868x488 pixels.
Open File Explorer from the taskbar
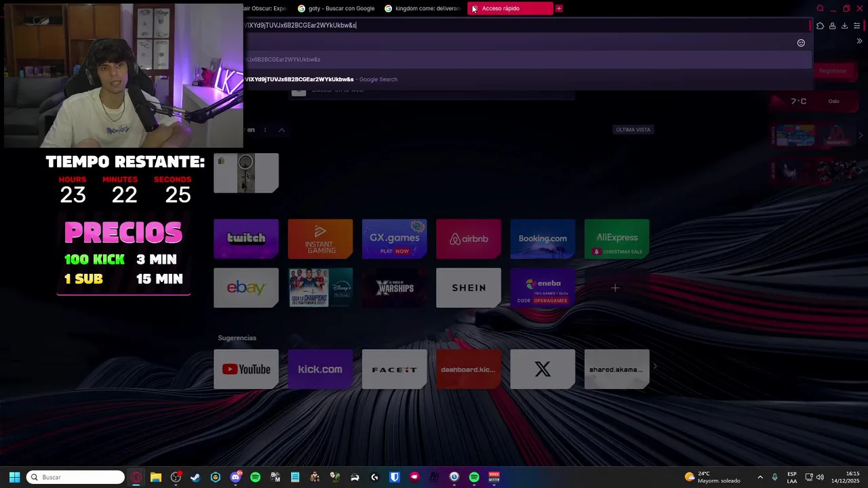click(156, 477)
